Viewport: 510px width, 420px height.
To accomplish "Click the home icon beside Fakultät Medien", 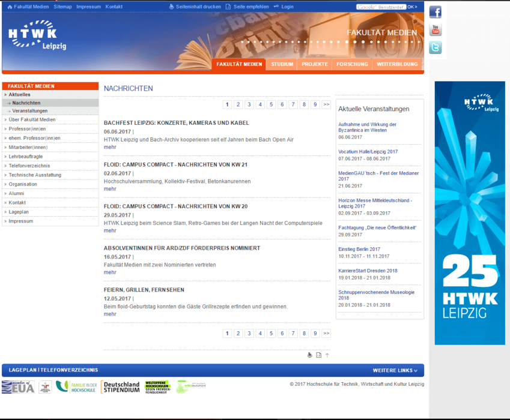I will (x=10, y=7).
